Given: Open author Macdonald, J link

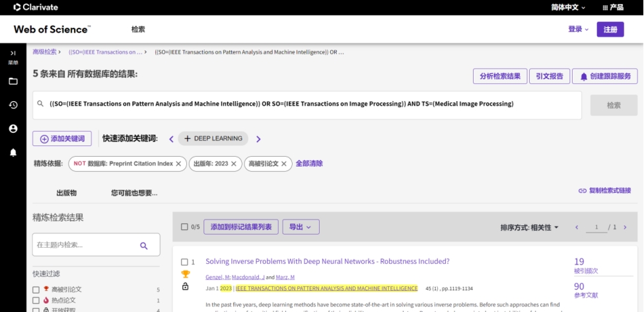Looking at the screenshot, I should 248,277.
